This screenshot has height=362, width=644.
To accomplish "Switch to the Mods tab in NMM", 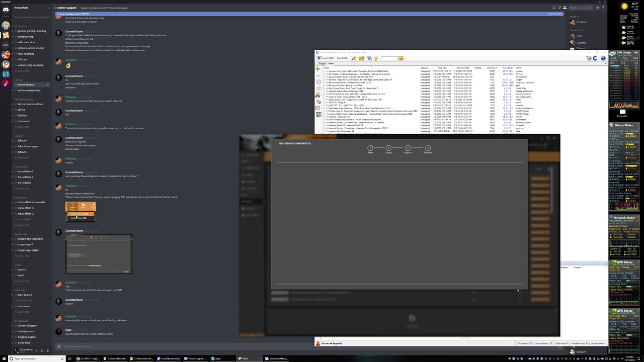I will (332, 64).
